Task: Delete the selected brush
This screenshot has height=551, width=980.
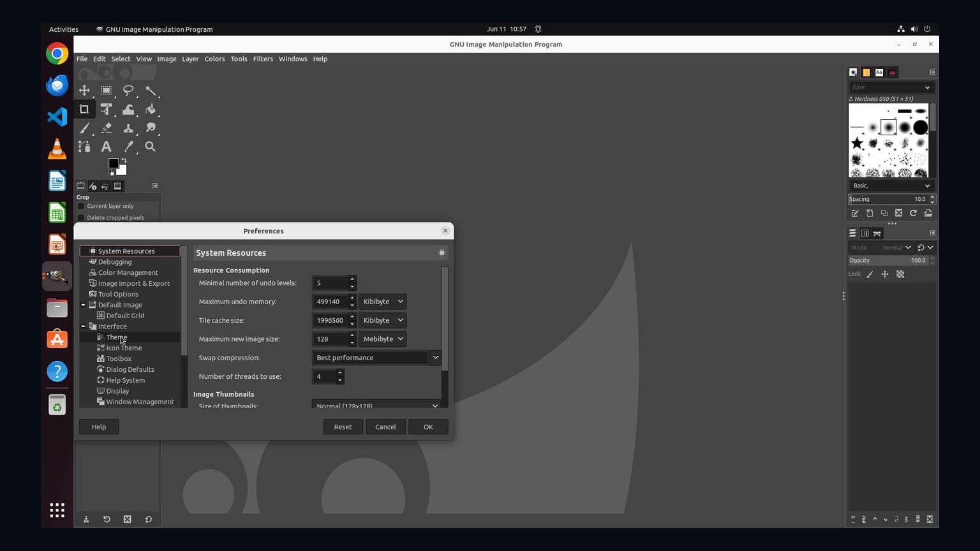Action: coord(898,213)
